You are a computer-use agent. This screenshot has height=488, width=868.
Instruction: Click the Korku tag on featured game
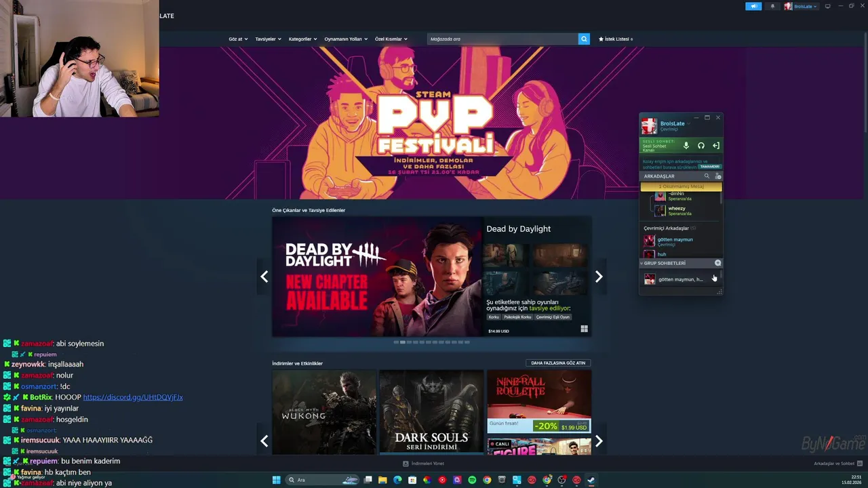tap(494, 317)
